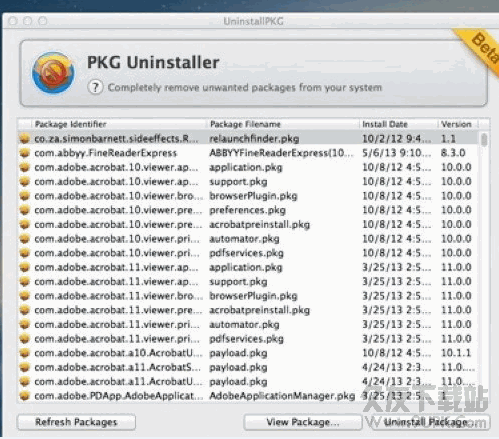Click application.pkg filename with version 11.0.0
Viewport: 499px width, 439px height.
[246, 267]
